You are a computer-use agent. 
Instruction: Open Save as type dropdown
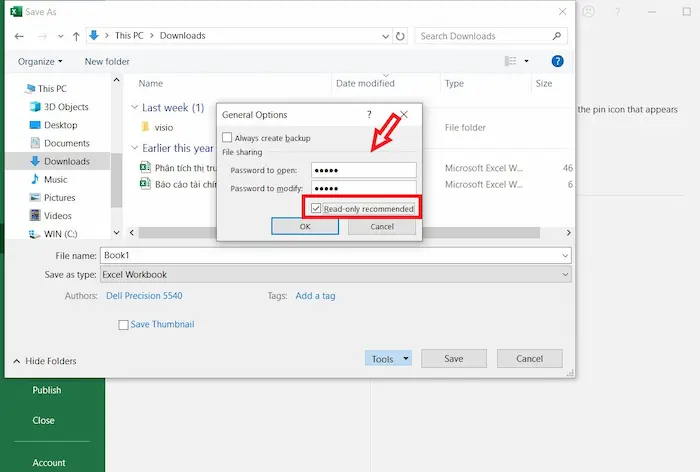pyautogui.click(x=335, y=275)
